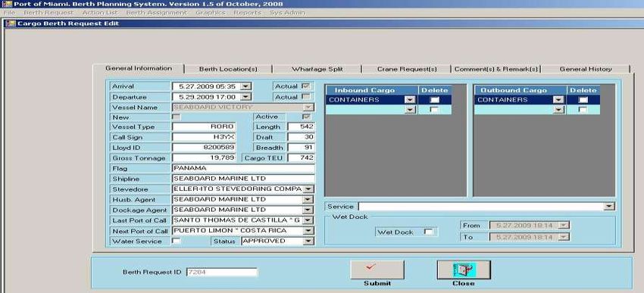Click the Vessel Type field showing RORO
The image size is (644, 293).
[x=204, y=126]
